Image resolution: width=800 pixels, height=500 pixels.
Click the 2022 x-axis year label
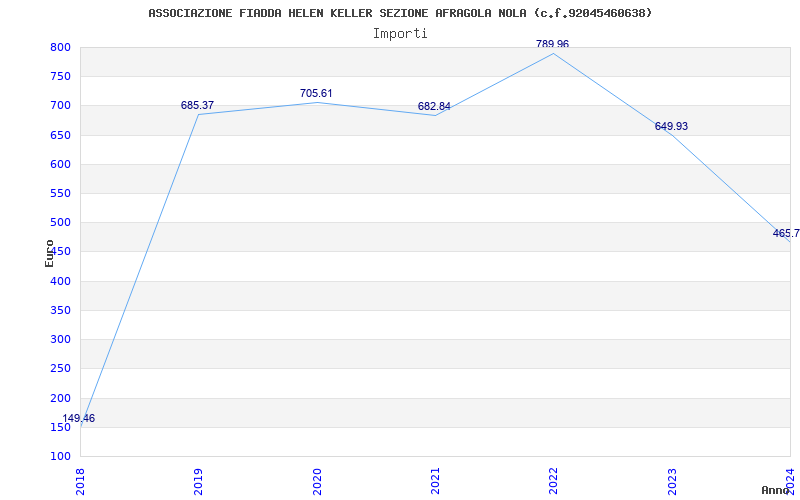click(x=554, y=481)
